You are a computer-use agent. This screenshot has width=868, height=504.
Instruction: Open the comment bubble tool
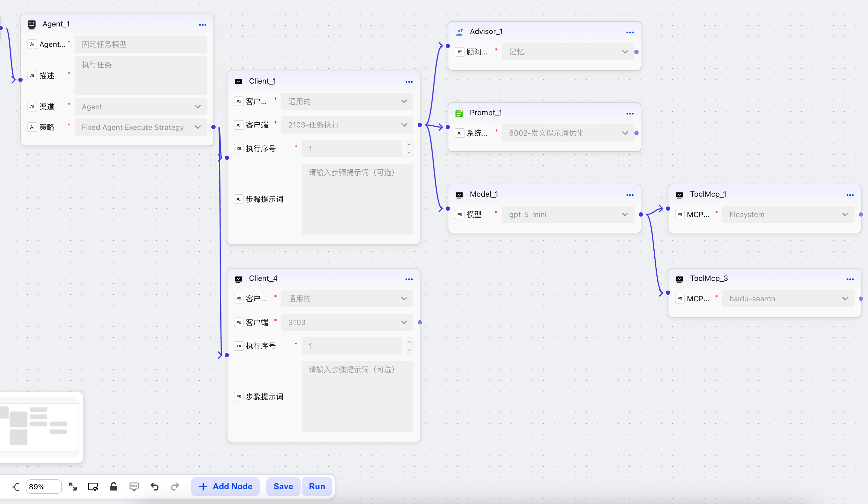point(134,487)
